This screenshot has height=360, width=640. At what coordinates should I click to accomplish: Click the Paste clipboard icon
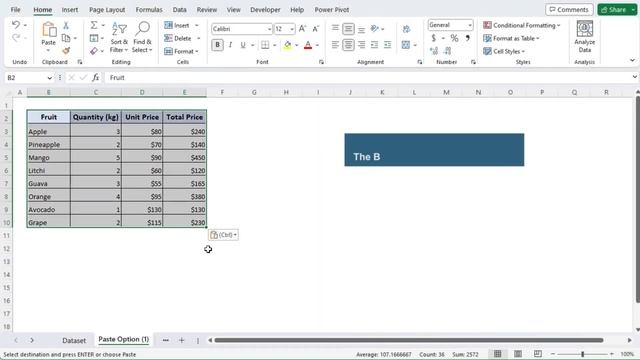pos(49,30)
